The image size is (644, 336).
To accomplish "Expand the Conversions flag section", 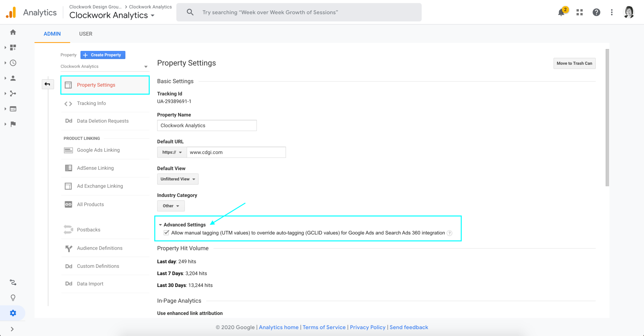I will (13, 124).
